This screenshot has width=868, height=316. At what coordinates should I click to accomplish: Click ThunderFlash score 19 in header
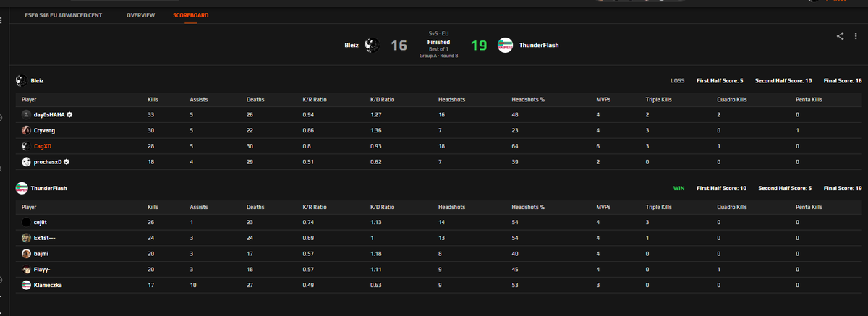479,45
